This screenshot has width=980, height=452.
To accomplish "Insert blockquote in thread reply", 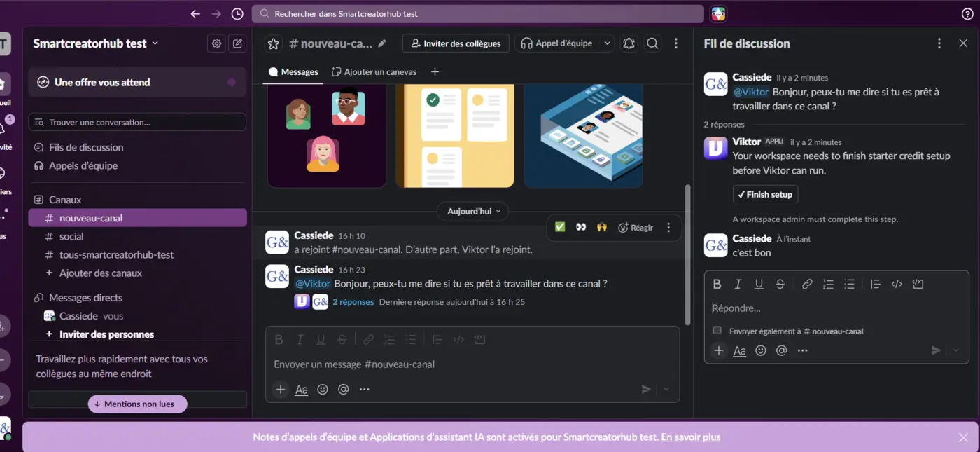I will coord(876,284).
